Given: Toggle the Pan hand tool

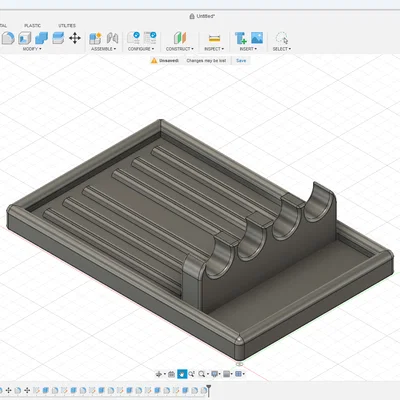Looking at the screenshot, I should point(182,374).
